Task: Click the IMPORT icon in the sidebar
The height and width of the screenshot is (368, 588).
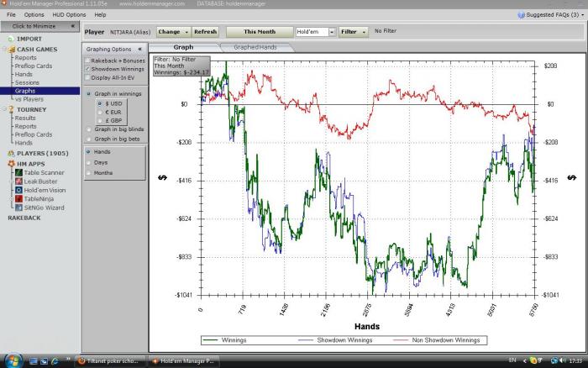Action: click(10, 39)
